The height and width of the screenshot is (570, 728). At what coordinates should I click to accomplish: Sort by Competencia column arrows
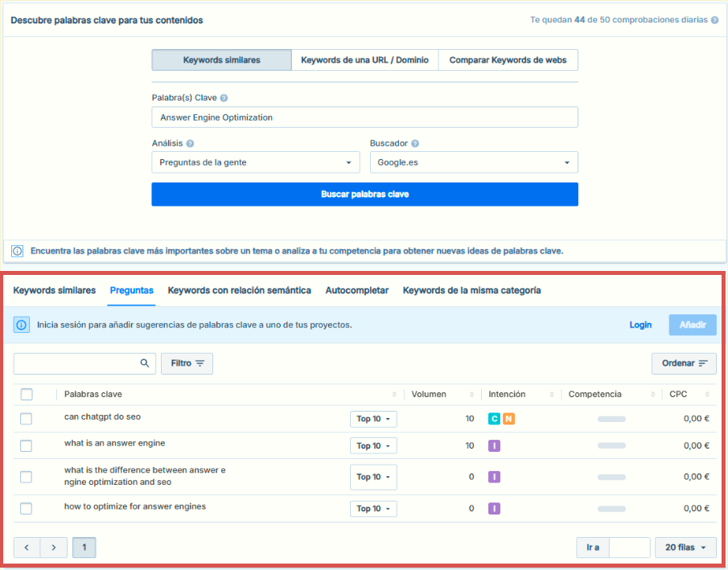[652, 394]
